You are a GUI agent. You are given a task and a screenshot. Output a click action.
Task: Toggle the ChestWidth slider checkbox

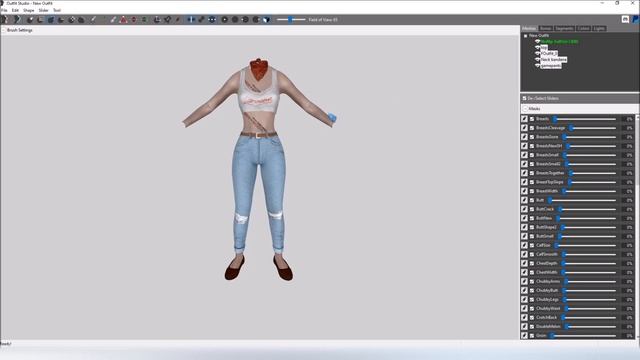coord(532,272)
